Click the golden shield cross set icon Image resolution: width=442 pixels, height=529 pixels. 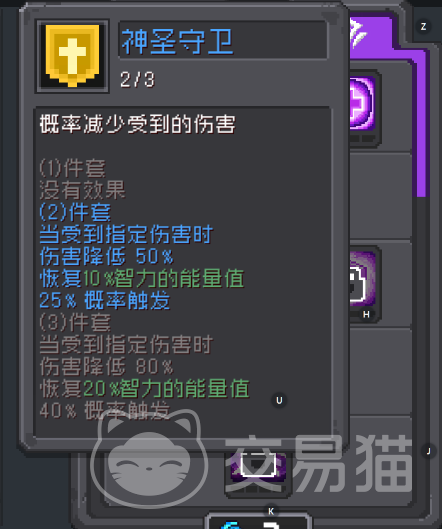73,56
